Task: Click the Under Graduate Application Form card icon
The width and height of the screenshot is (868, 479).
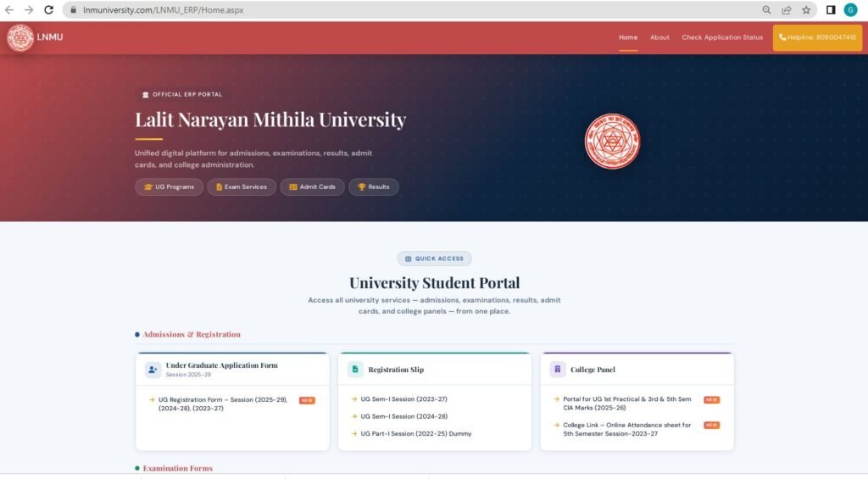Action: coord(153,370)
